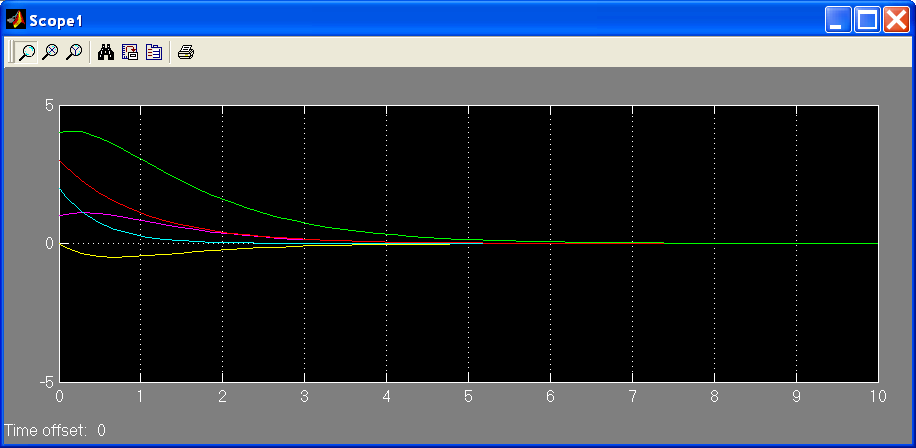Screen dimensions: 916x448
Task: Select the Zoom Y-axis tool
Action: (74, 52)
